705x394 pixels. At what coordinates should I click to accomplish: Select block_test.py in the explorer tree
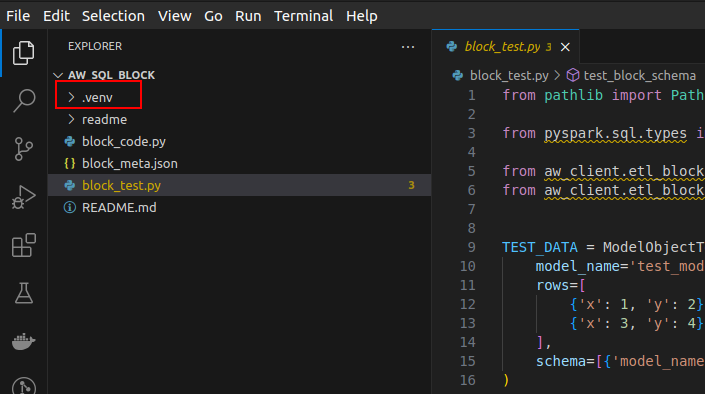coord(239,185)
